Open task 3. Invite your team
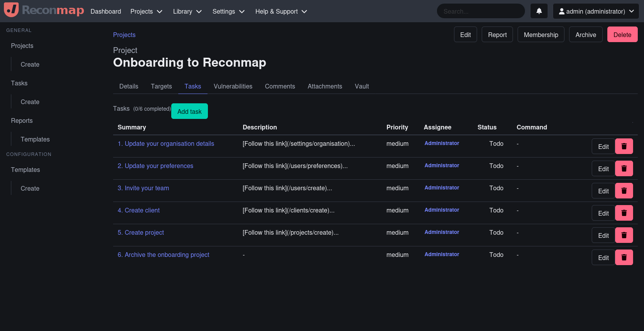Screen dimensions: 644x331 pyautogui.click(x=143, y=188)
